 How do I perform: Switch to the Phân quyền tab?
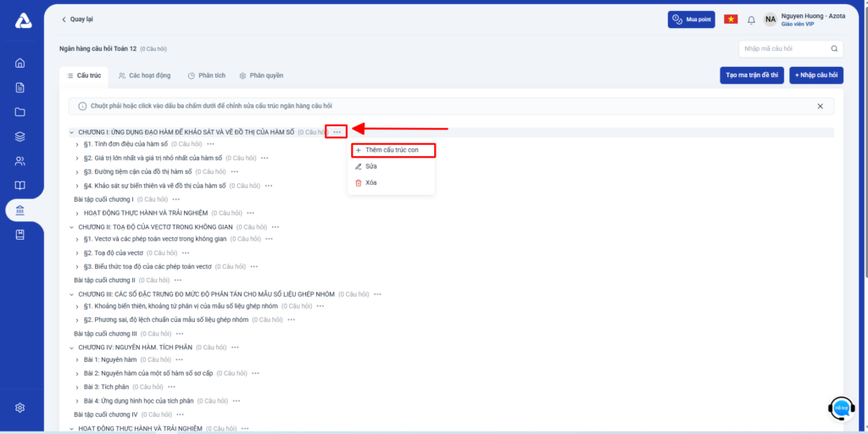[261, 75]
